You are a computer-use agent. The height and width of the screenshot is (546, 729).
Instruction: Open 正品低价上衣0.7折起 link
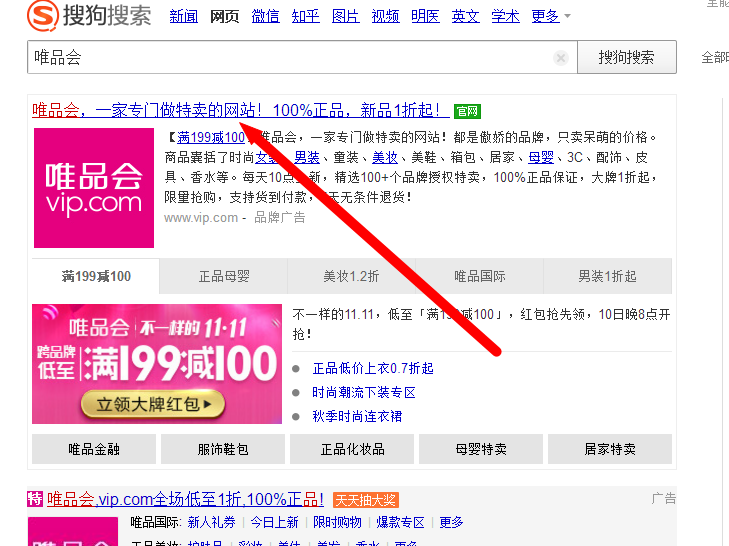click(373, 369)
